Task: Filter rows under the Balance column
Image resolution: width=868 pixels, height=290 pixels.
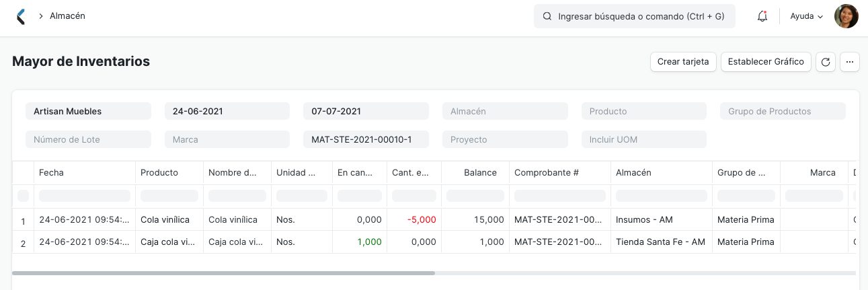Action: (475, 196)
